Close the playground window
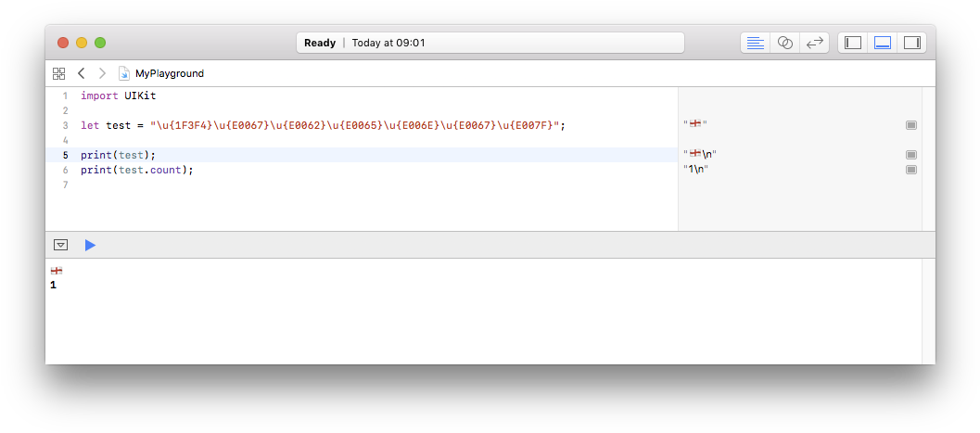The image size is (980, 433). click(63, 43)
